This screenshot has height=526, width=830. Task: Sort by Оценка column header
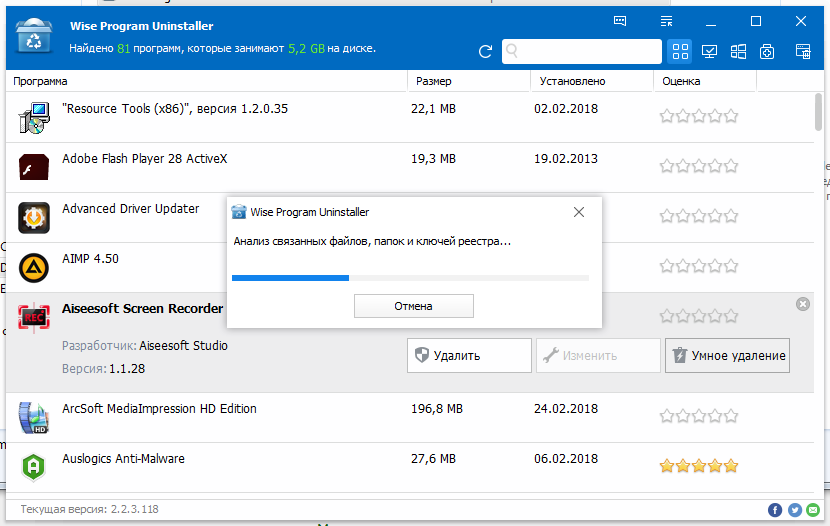[x=681, y=81]
